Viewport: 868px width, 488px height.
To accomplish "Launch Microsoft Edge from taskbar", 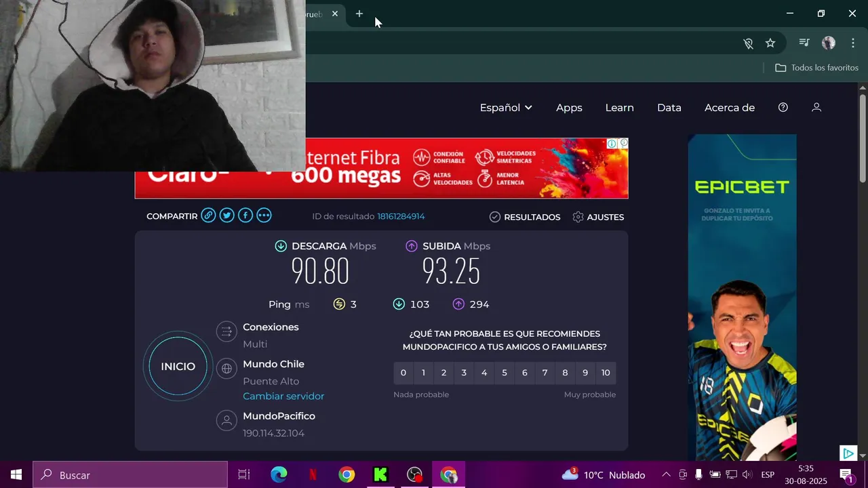I will (x=279, y=474).
